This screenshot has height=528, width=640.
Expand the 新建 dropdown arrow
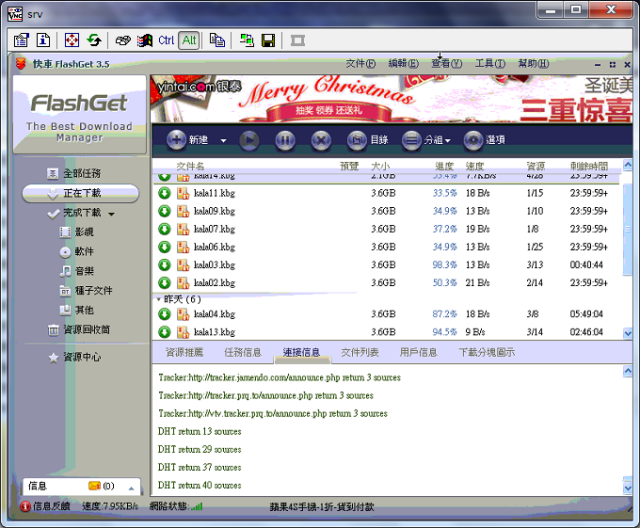pyautogui.click(x=223, y=141)
